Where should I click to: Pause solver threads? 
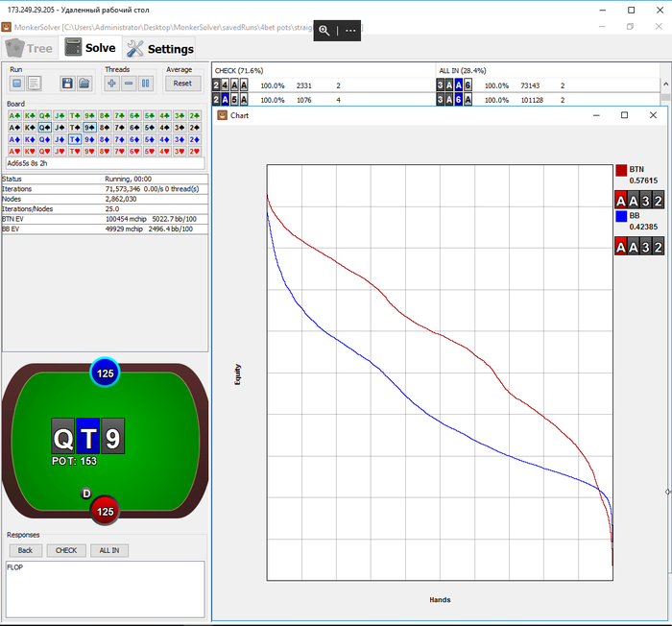pyautogui.click(x=146, y=84)
